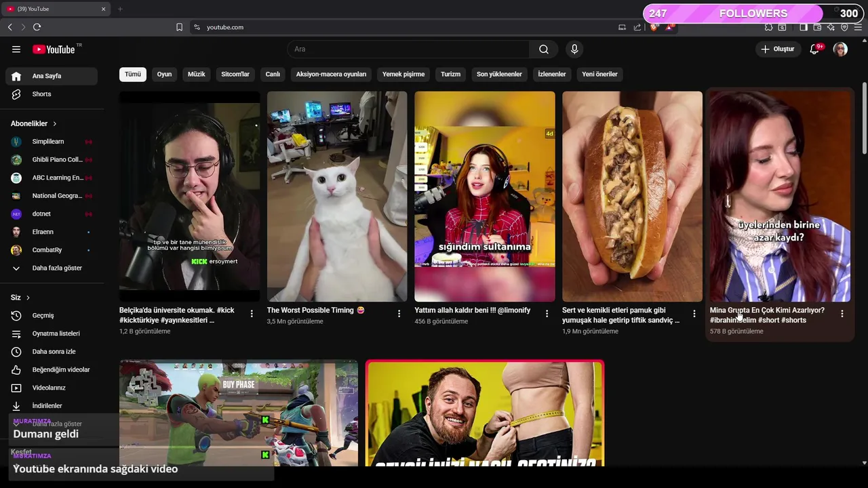Screen dimensions: 868x488
Task: Toggle the browser sidebar panel icon
Action: 804,27
